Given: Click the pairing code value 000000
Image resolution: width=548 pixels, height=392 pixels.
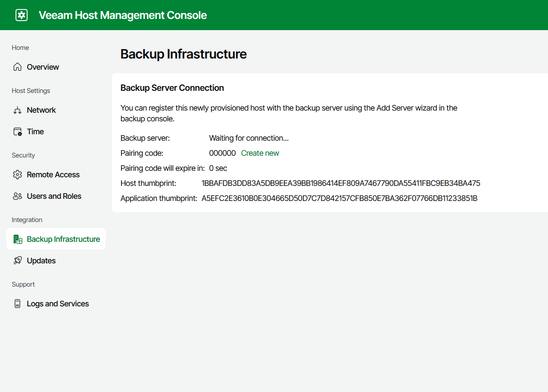Looking at the screenshot, I should 222,153.
